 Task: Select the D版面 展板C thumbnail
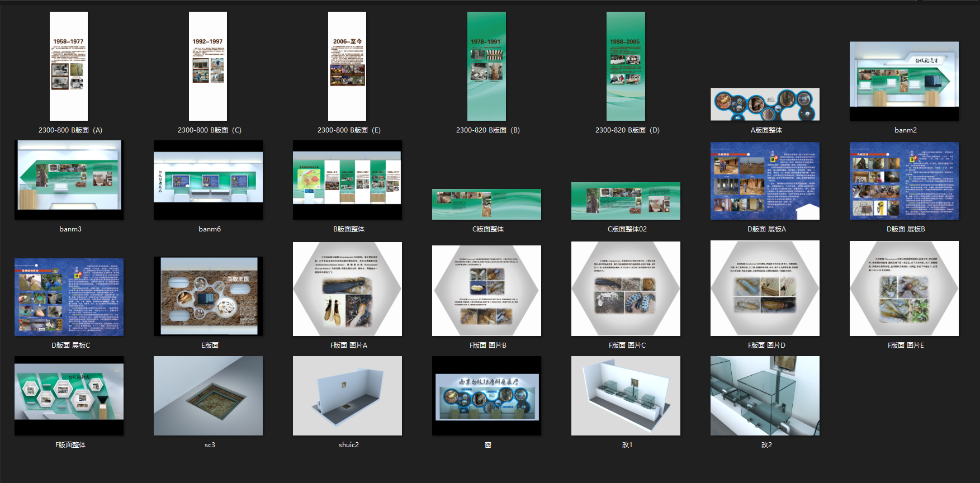click(x=69, y=297)
